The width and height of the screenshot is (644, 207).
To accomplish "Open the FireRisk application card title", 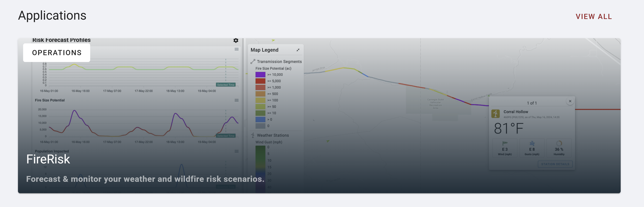I will (48, 159).
